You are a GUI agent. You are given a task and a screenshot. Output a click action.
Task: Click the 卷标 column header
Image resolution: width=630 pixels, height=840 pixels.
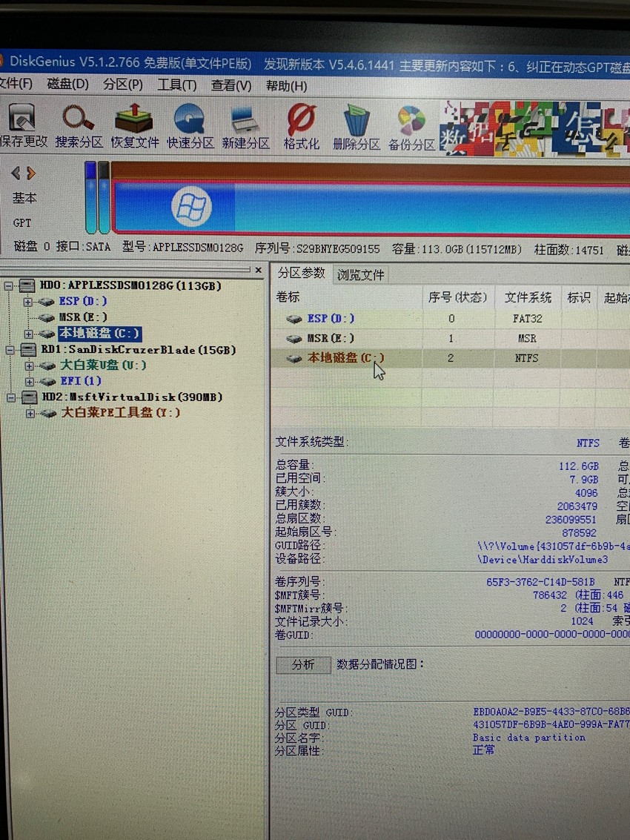coord(347,297)
